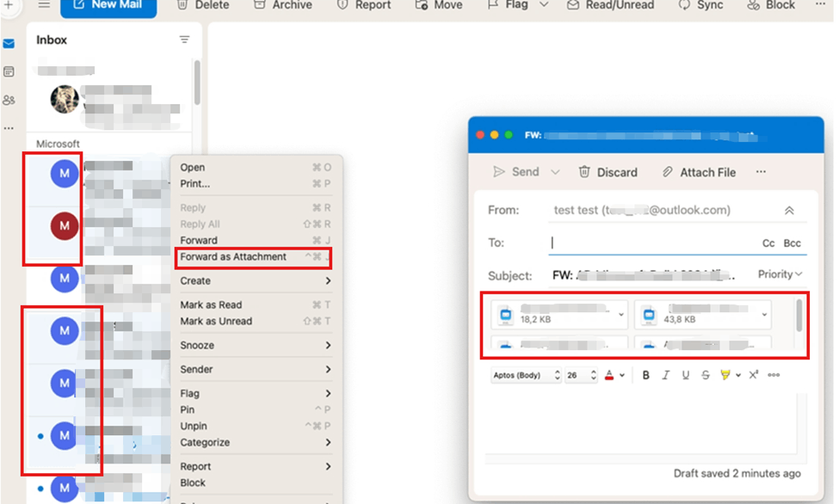Open the 43,8 KB attachment dropdown

(764, 315)
